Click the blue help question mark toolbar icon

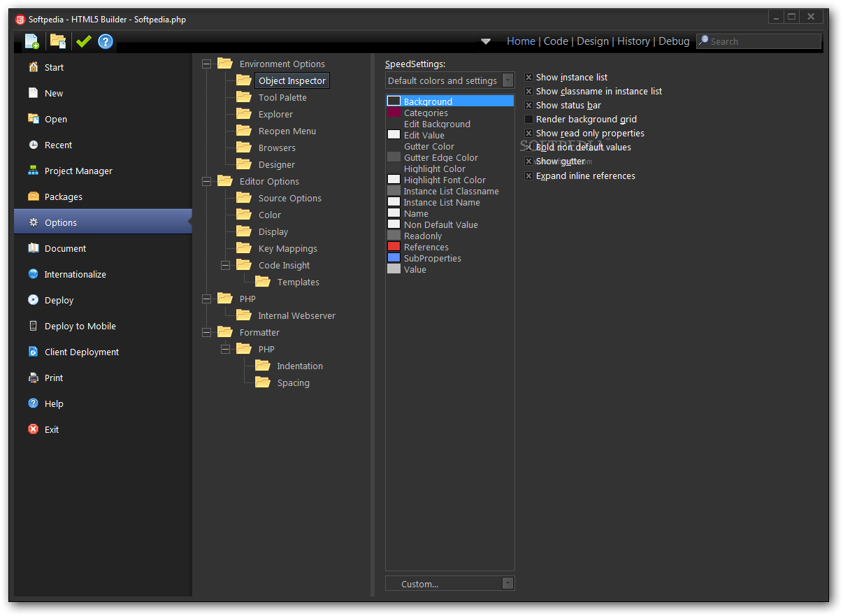(106, 41)
